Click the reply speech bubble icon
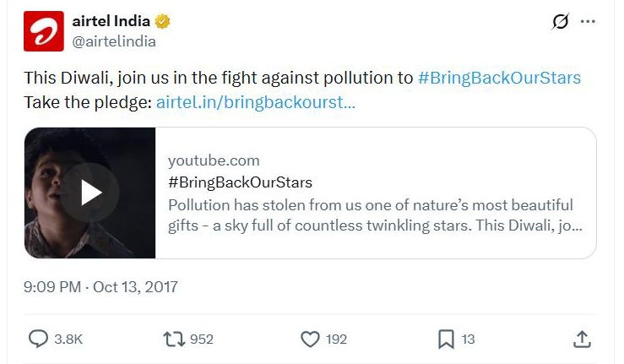624x364 pixels. (x=38, y=339)
